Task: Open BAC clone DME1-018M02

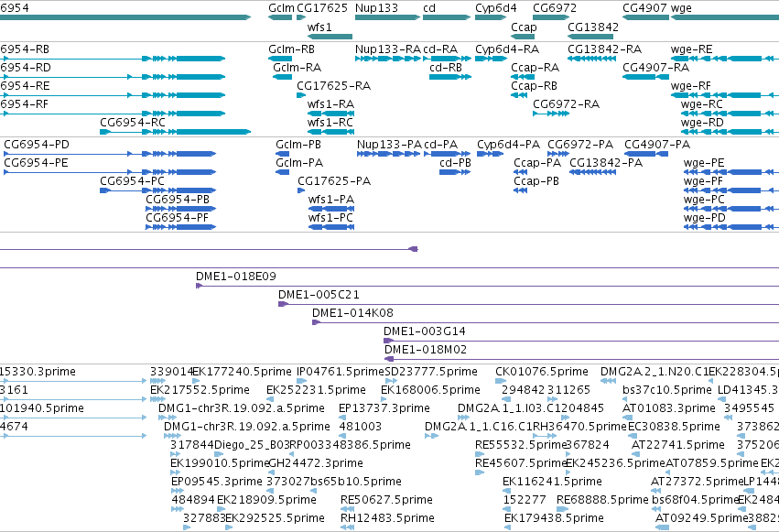Action: tap(426, 350)
